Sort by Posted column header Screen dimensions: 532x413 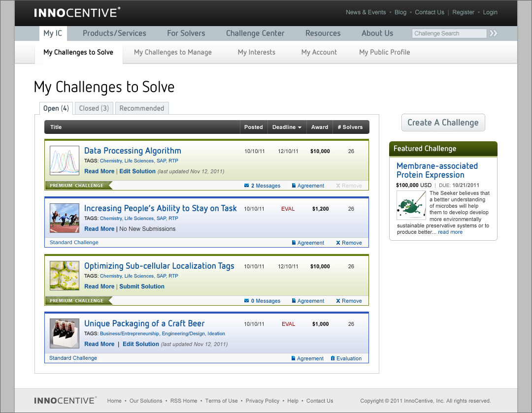point(254,127)
